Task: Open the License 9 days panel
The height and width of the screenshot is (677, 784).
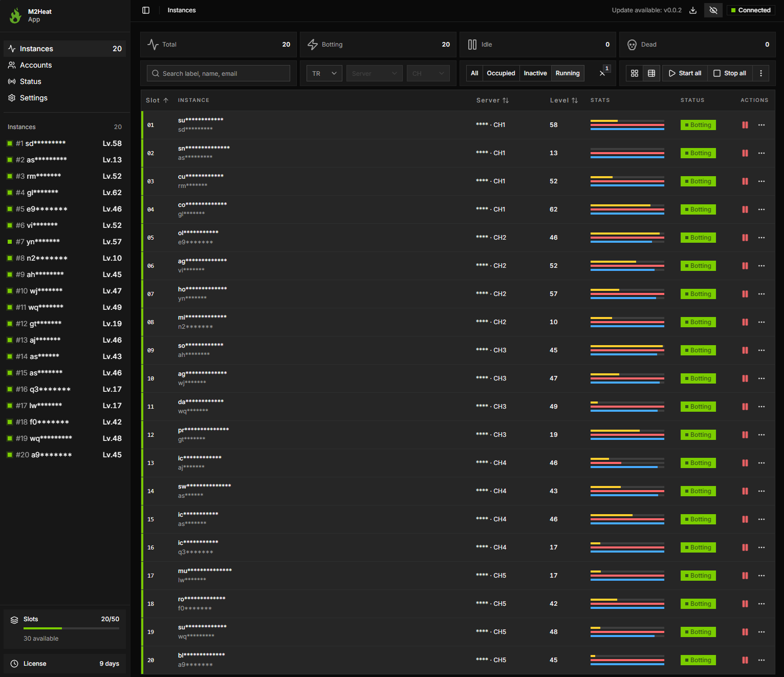Action: point(65,664)
